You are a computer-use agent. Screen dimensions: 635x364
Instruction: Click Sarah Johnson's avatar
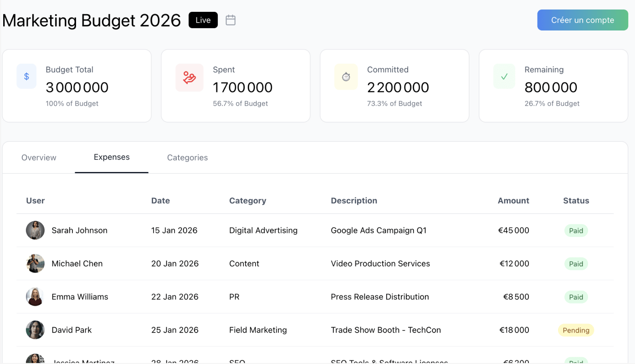pyautogui.click(x=35, y=230)
